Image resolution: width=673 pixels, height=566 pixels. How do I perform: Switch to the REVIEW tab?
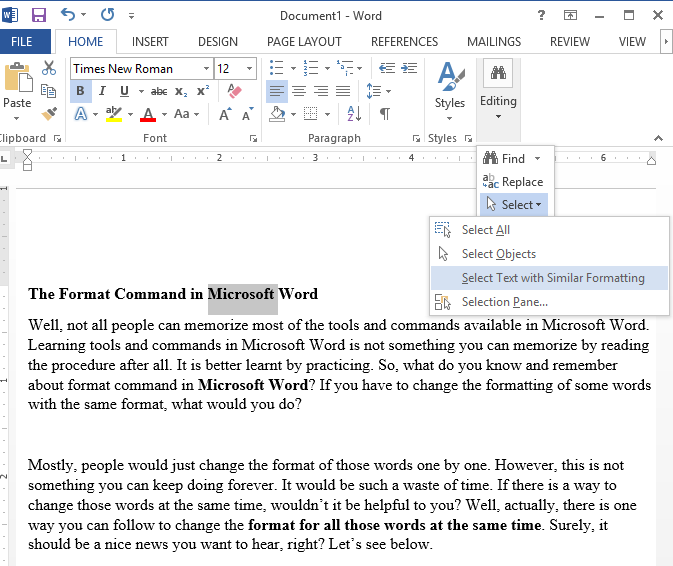[x=570, y=42]
